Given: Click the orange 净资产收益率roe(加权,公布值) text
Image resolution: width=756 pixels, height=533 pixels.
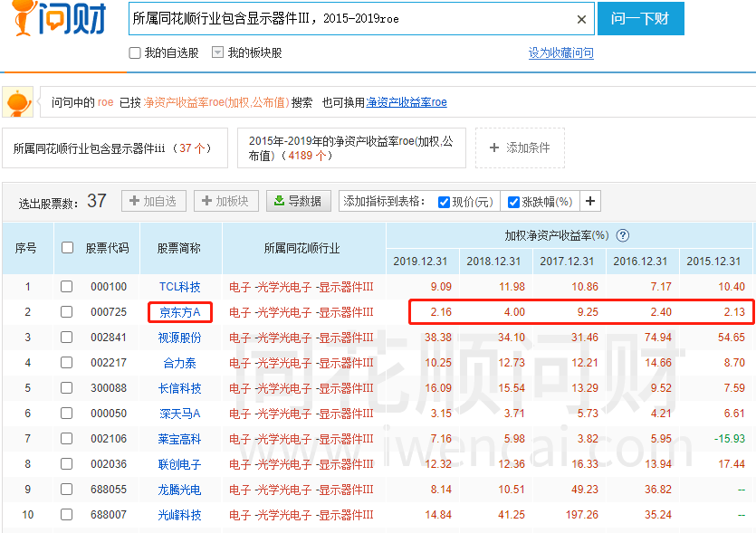Looking at the screenshot, I should tap(216, 102).
